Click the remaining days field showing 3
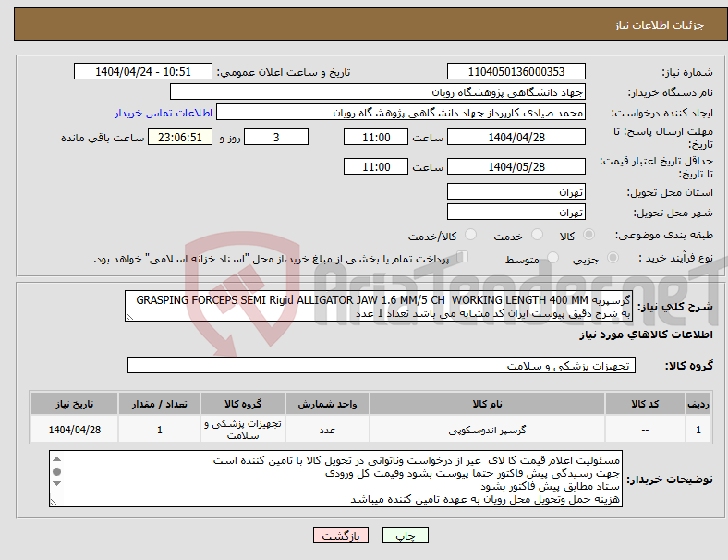The height and width of the screenshot is (560, 728). [x=276, y=138]
